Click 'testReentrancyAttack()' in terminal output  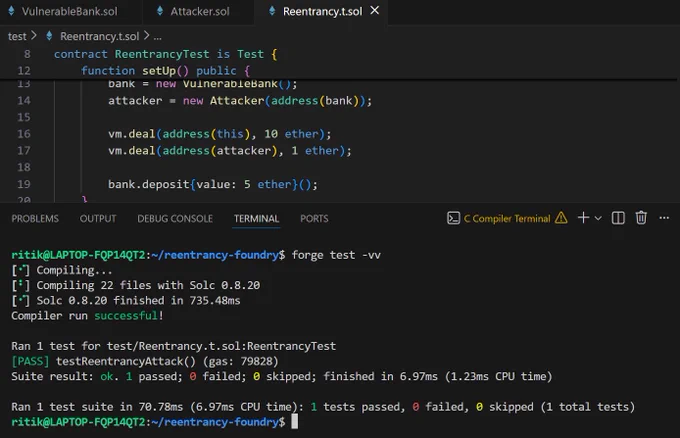pyautogui.click(x=126, y=361)
